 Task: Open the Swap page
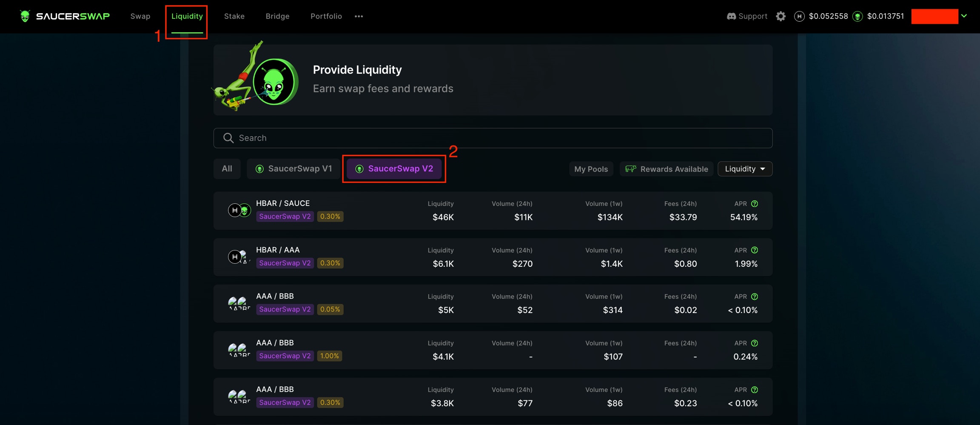[x=140, y=16]
